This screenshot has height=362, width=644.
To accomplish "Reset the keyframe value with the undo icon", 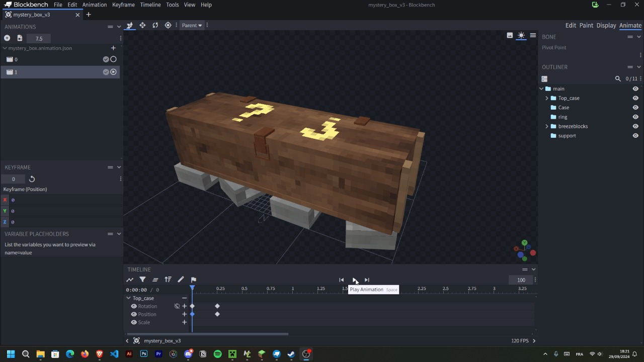I will (x=32, y=179).
